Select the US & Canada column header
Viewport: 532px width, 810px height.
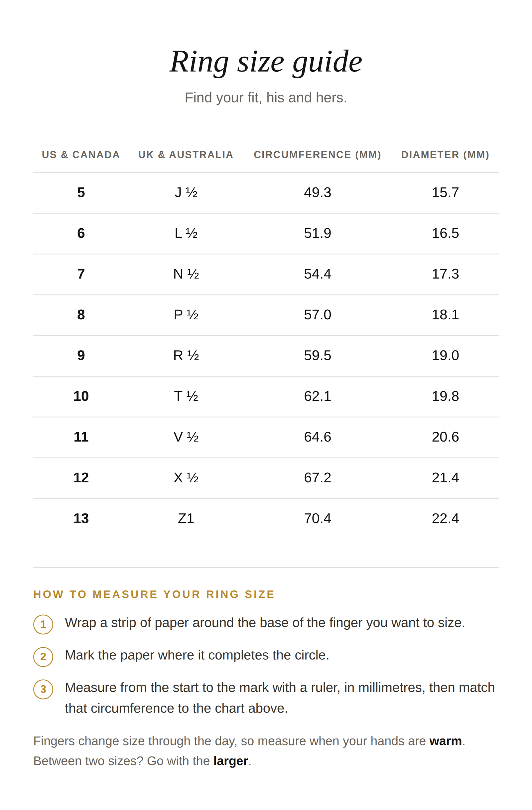click(x=81, y=154)
